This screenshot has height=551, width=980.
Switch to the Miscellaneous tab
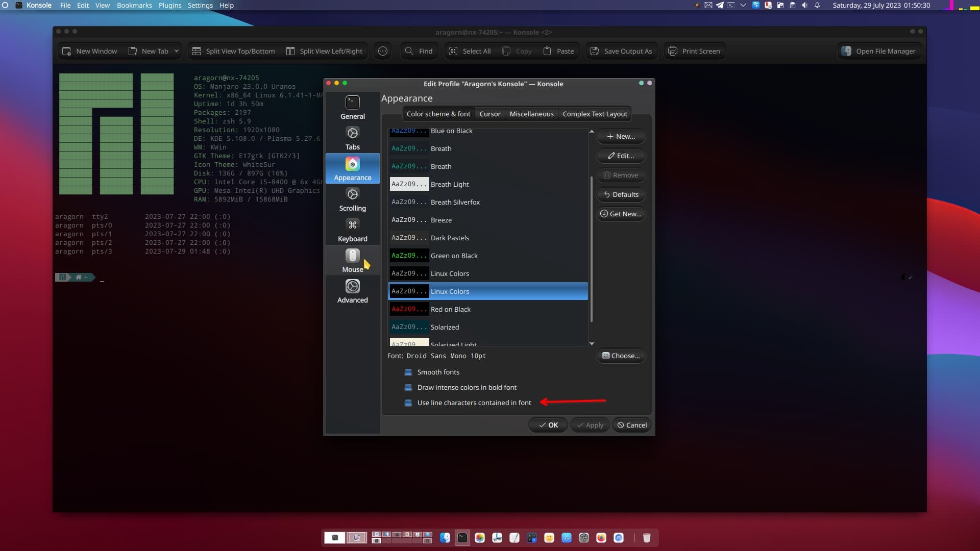pos(531,114)
